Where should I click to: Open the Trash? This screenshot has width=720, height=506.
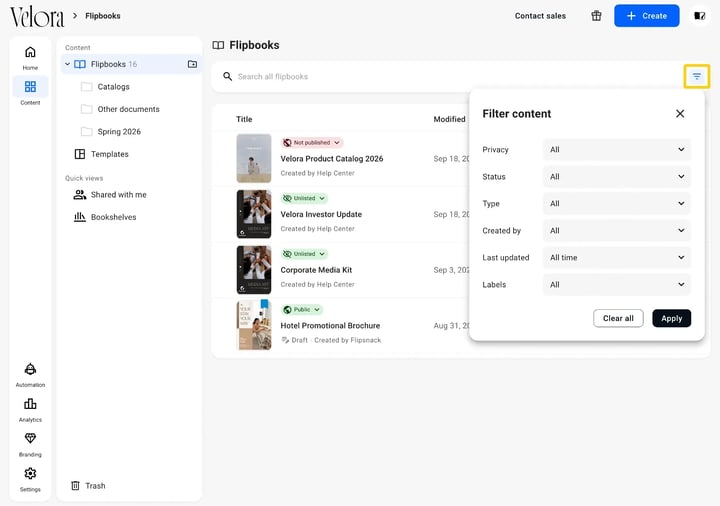point(88,485)
